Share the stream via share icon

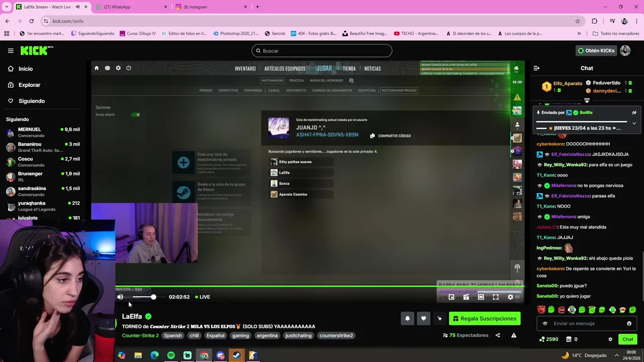(498, 335)
